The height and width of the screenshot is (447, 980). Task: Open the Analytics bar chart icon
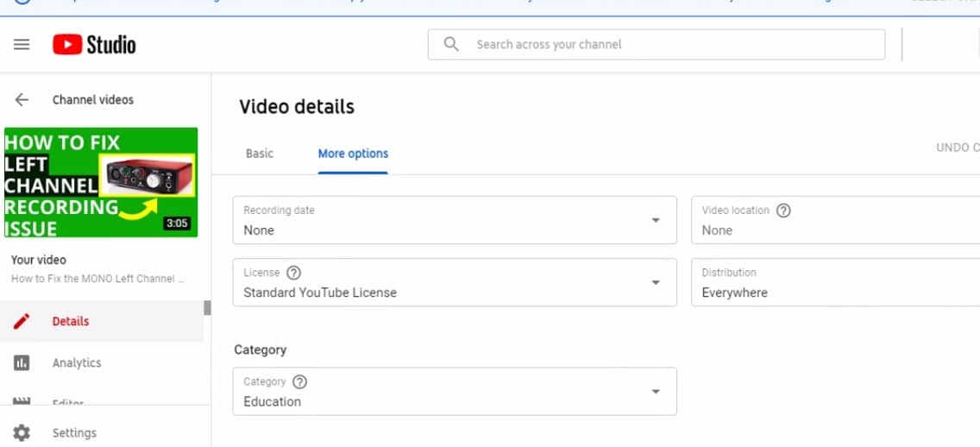[22, 362]
